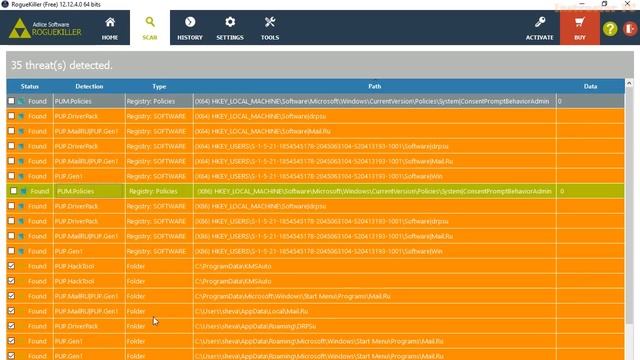The width and height of the screenshot is (640, 360).
Task: Maximize the RogueKiller window
Action: tap(604, 4)
